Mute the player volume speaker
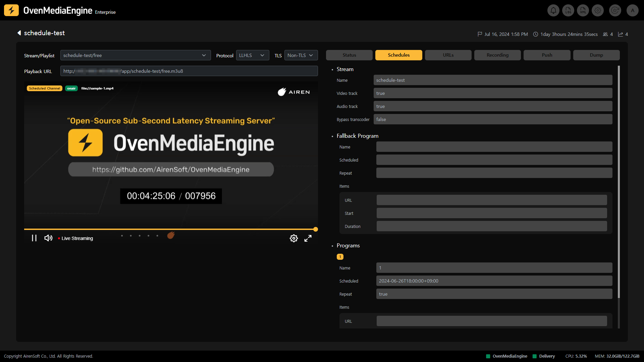This screenshot has height=362, width=644. [48, 238]
